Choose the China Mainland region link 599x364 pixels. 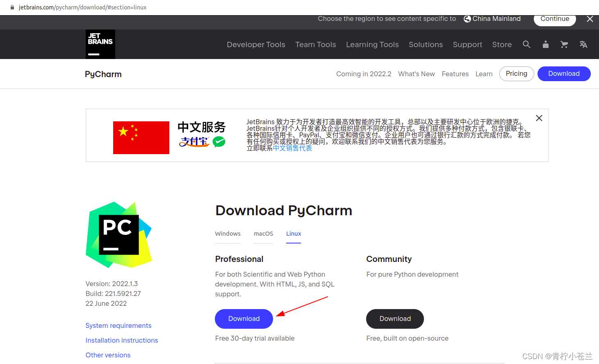pos(496,19)
